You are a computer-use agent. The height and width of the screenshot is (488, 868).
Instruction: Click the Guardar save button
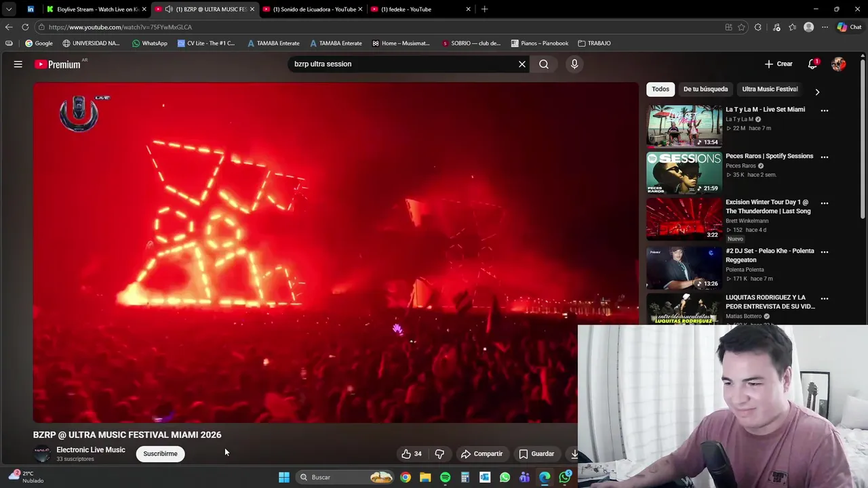point(536,454)
